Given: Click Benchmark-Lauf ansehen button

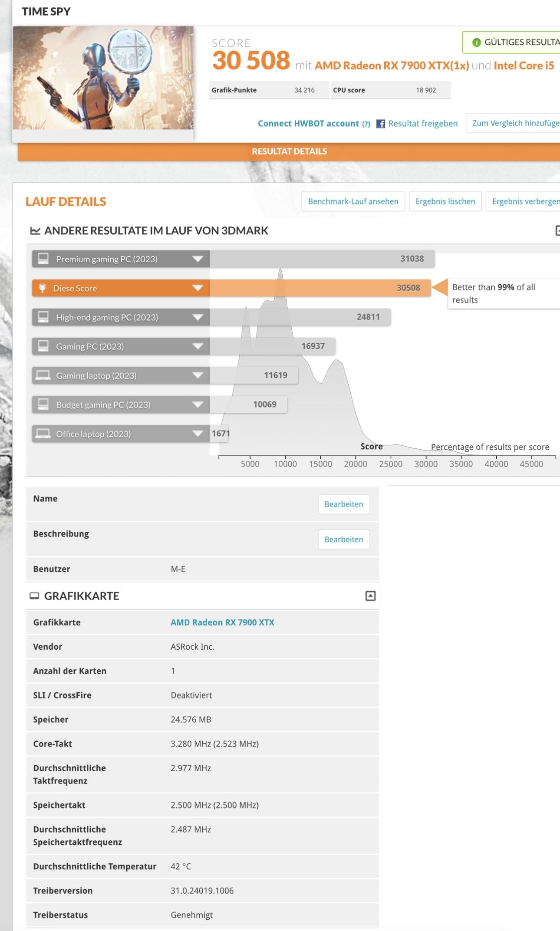Looking at the screenshot, I should click(x=353, y=201).
